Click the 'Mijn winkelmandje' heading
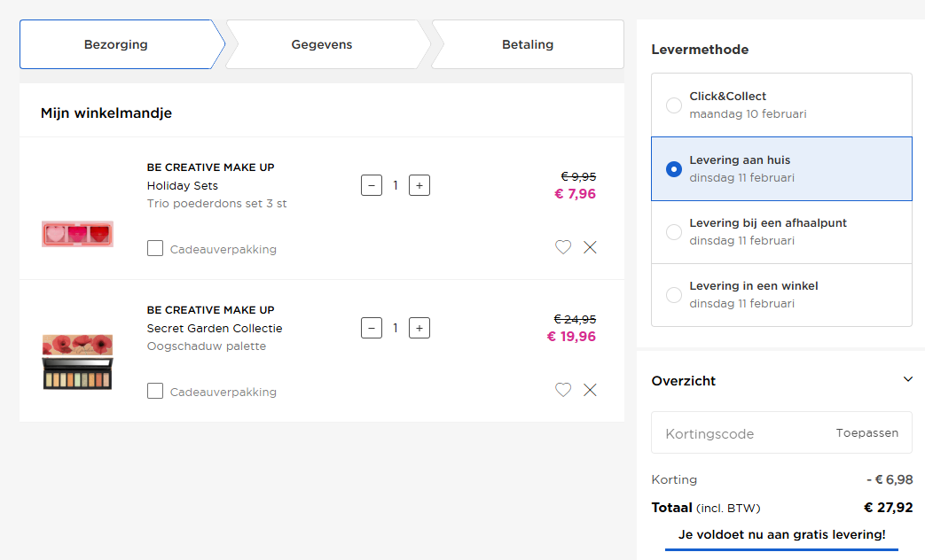The height and width of the screenshot is (560, 925). click(x=106, y=113)
